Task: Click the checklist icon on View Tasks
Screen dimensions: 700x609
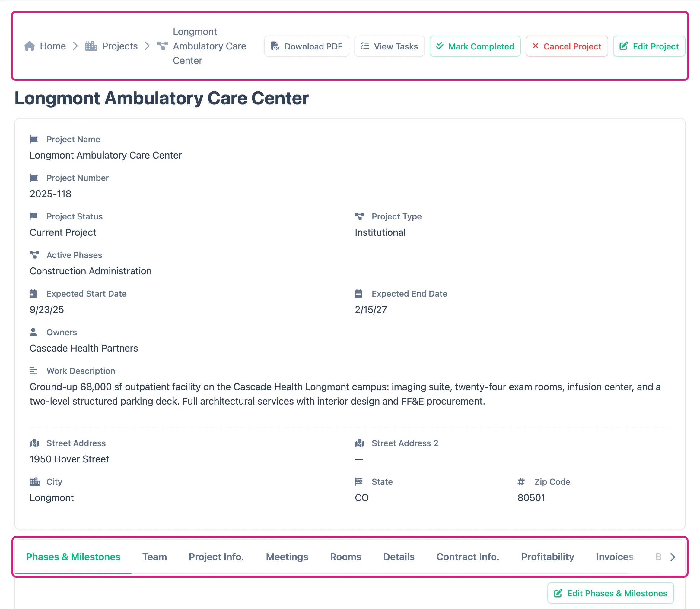Action: [x=364, y=46]
